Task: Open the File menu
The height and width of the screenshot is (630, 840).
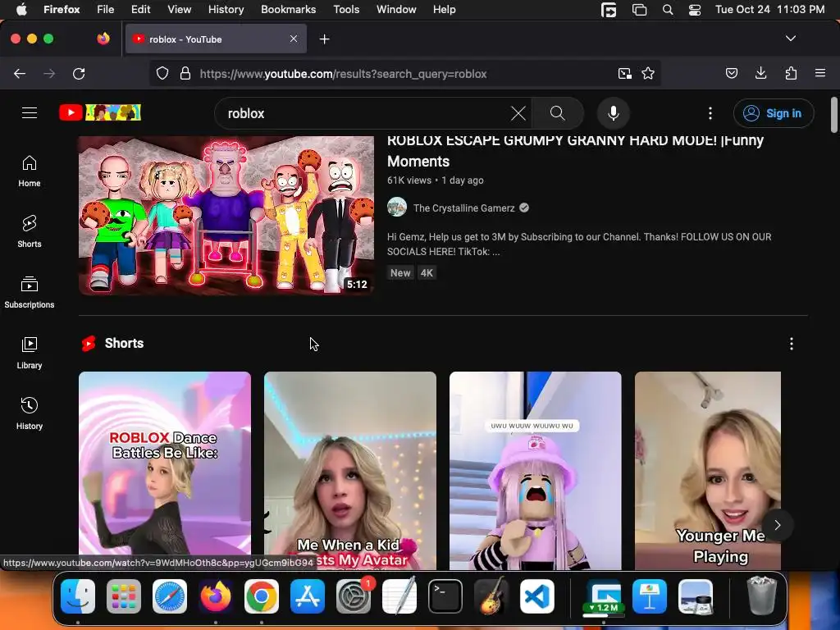Action: click(106, 10)
